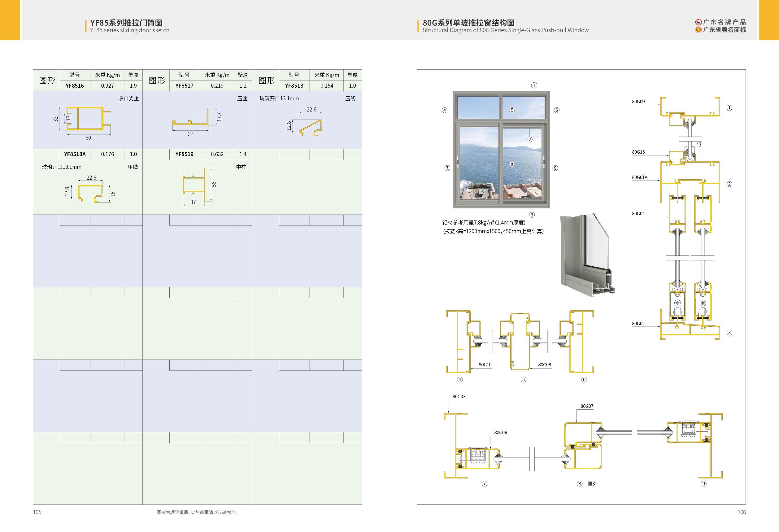Click the 80G08 mullion section drawing
The height and width of the screenshot is (532, 779).
[520, 341]
